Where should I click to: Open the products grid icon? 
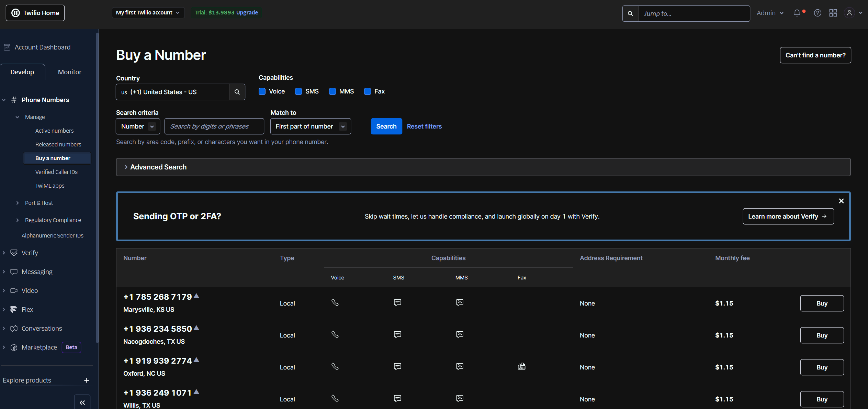[x=833, y=13]
